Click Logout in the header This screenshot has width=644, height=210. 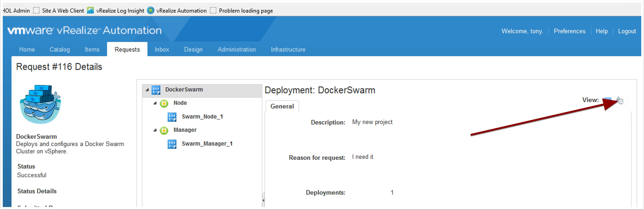pyautogui.click(x=627, y=31)
